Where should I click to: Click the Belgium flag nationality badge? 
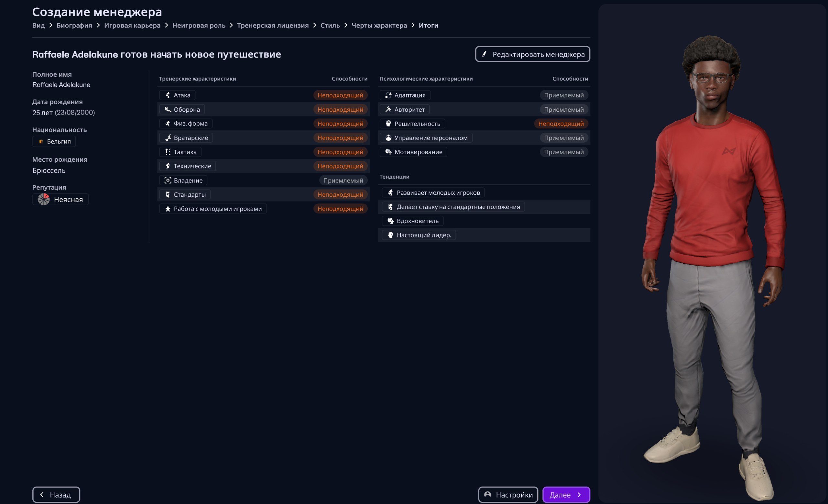(x=54, y=141)
